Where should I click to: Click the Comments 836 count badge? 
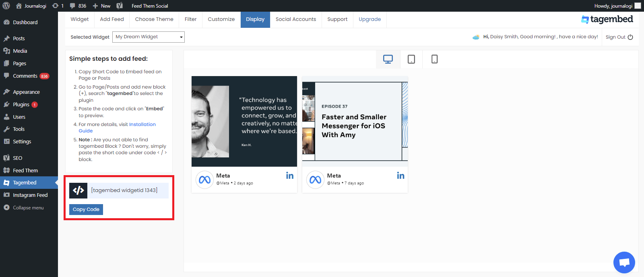tap(44, 76)
